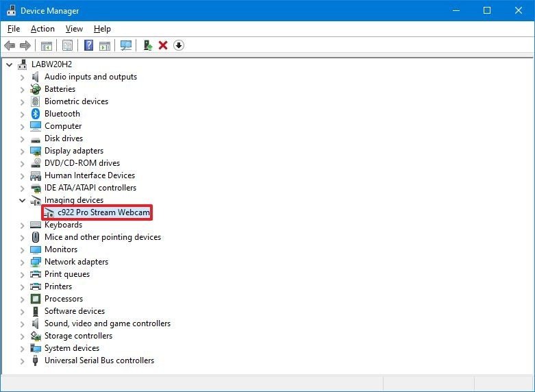This screenshot has width=535, height=392.
Task: Select IDE ATA/ATAPI controllers label
Action: 90,188
